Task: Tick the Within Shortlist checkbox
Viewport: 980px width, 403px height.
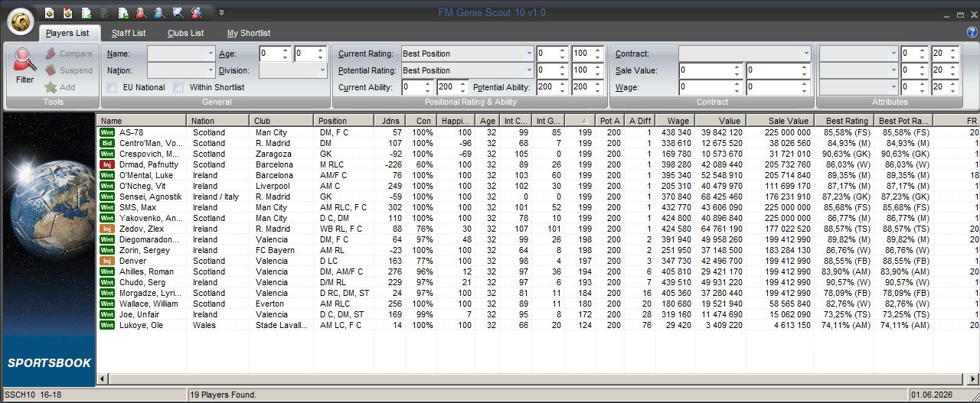Action: click(178, 87)
